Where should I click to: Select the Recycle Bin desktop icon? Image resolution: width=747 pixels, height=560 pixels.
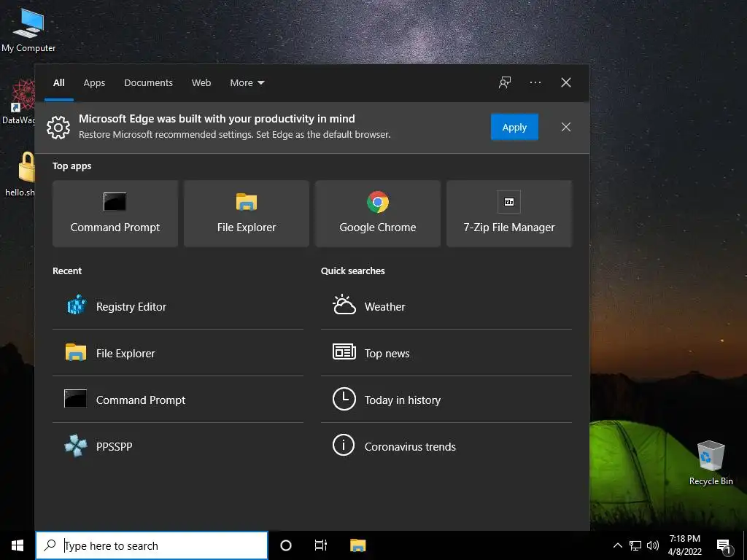pos(711,463)
